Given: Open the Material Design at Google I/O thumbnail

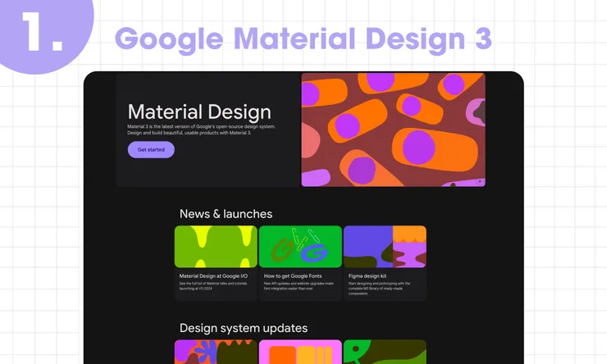Looking at the screenshot, I should (x=216, y=247).
